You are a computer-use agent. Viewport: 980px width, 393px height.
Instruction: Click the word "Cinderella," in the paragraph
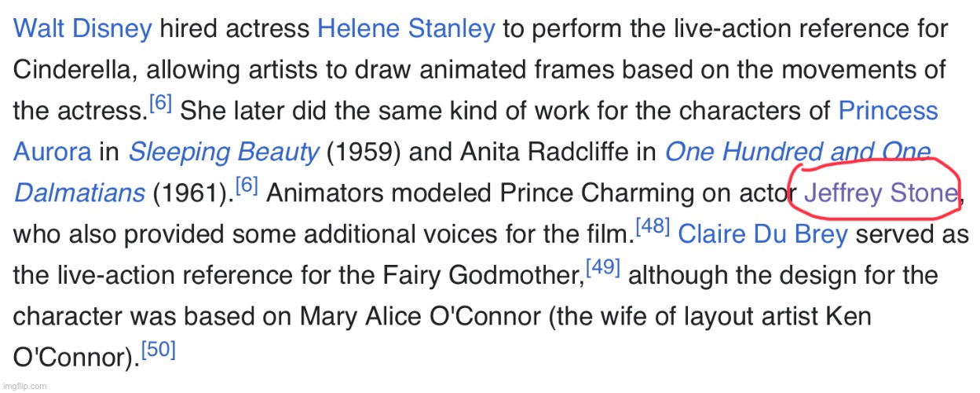tap(73, 70)
